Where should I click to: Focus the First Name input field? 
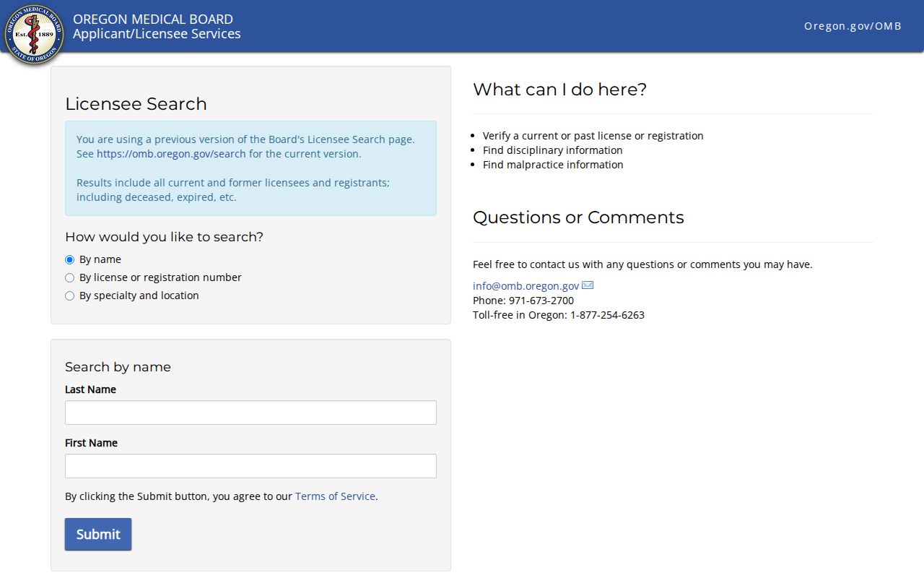250,466
